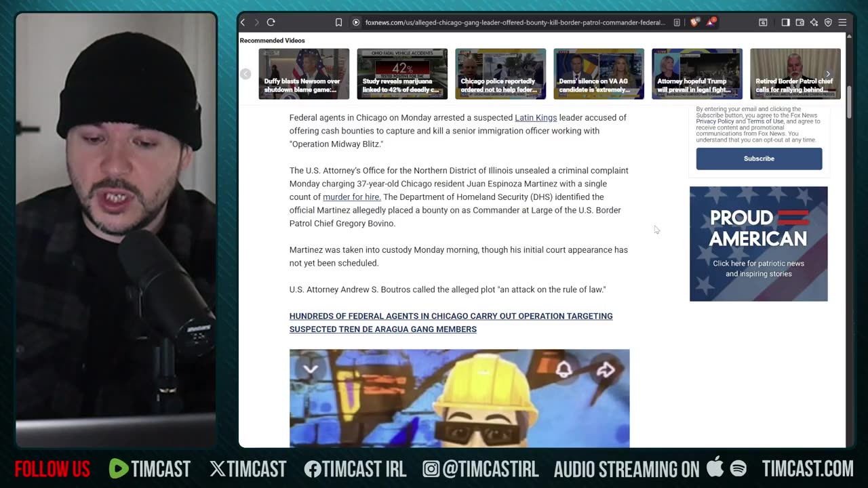Viewport: 868px width, 488px height.
Task: Show previous recommended videos with the left arrow
Action: pos(245,74)
